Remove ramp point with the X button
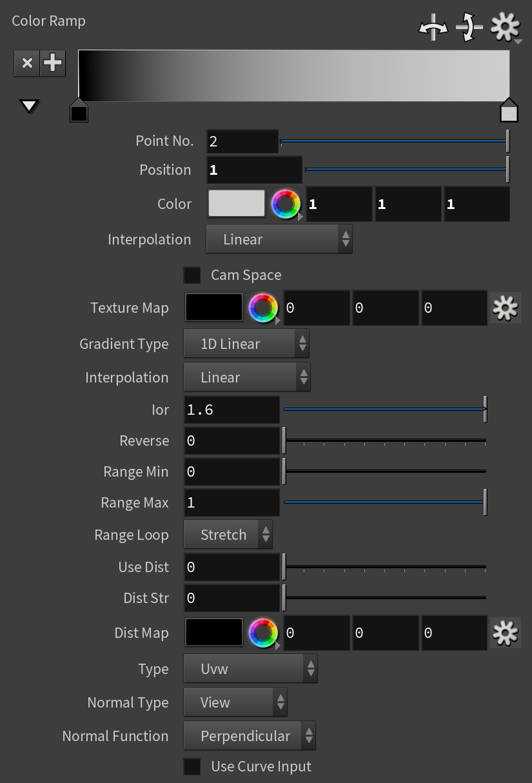532x783 pixels. 27,63
